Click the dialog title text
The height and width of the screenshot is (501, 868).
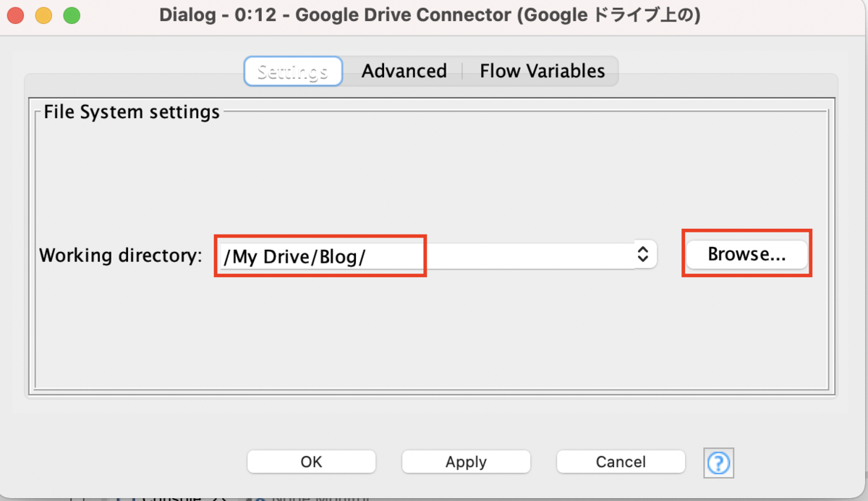[x=430, y=14]
